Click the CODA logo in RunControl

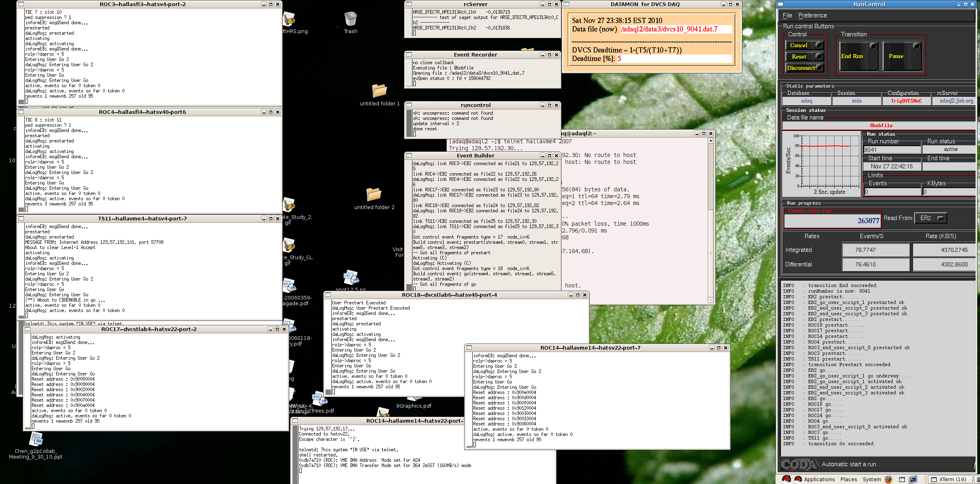800,465
